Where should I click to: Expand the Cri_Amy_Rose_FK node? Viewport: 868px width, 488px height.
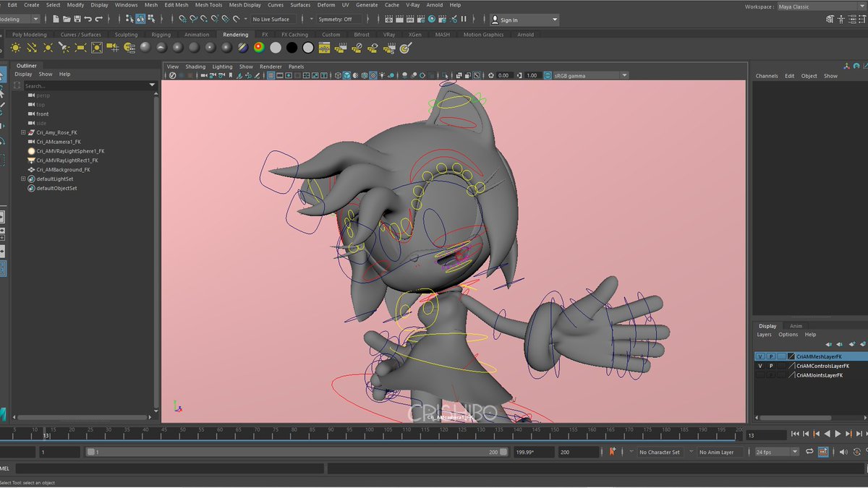(23, 132)
